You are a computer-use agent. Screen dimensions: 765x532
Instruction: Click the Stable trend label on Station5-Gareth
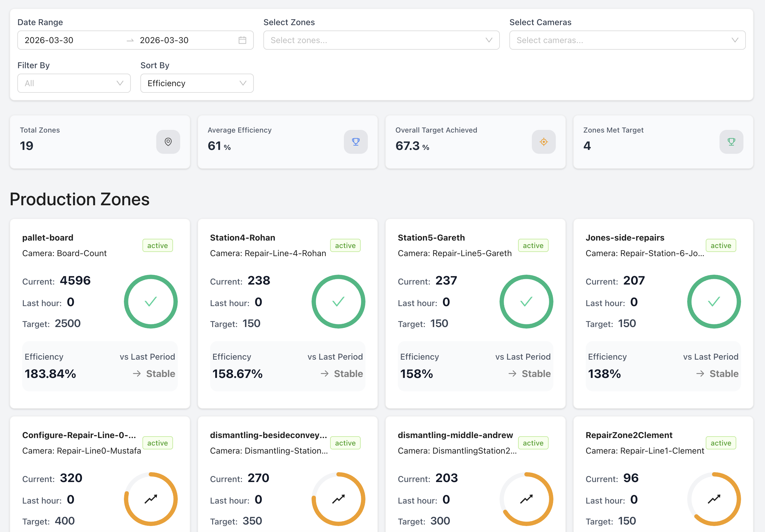click(536, 373)
